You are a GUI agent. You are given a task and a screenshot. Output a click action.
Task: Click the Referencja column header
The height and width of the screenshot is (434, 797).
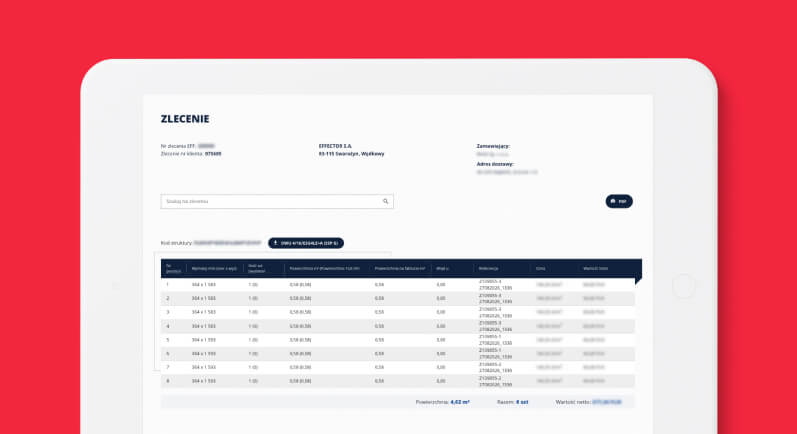coord(488,268)
